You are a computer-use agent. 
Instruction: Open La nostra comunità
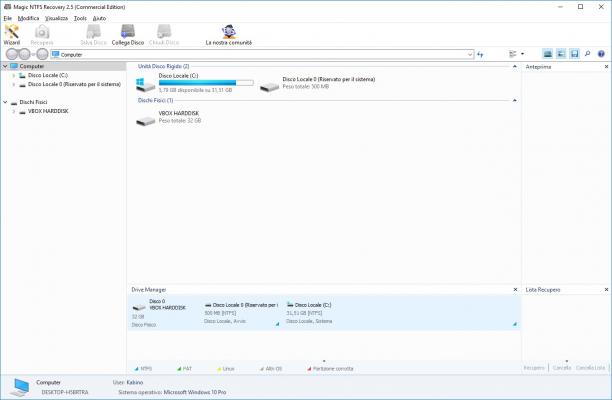229,34
